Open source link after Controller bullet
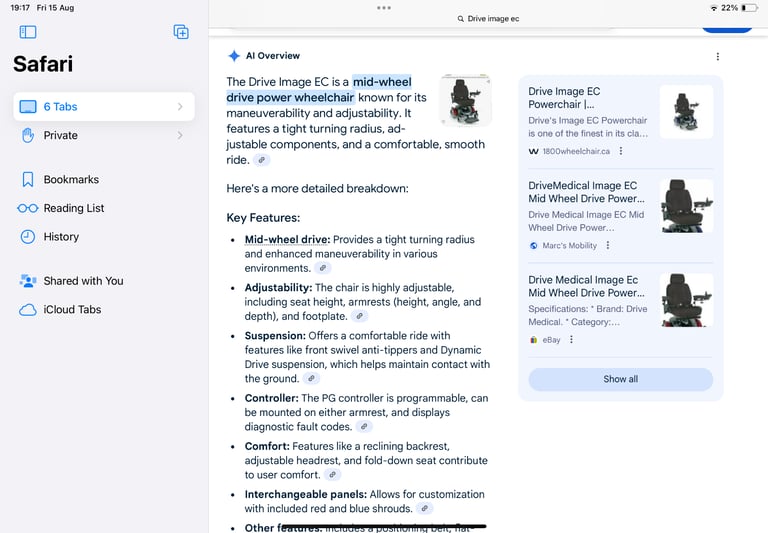 364,426
